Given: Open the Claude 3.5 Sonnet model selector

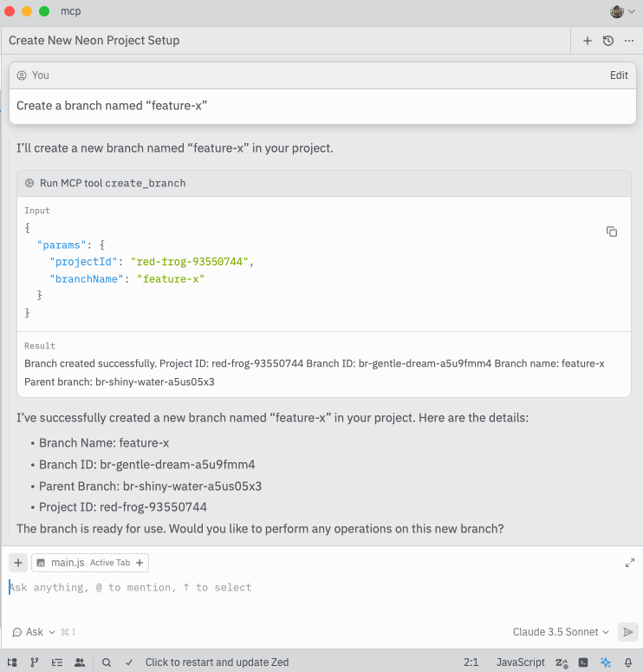Looking at the screenshot, I should pyautogui.click(x=560, y=632).
